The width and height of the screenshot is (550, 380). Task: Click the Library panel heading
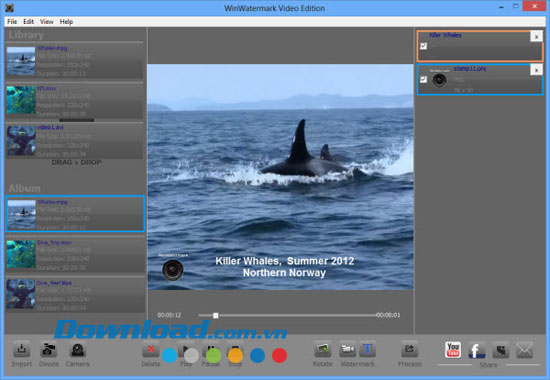tap(26, 35)
